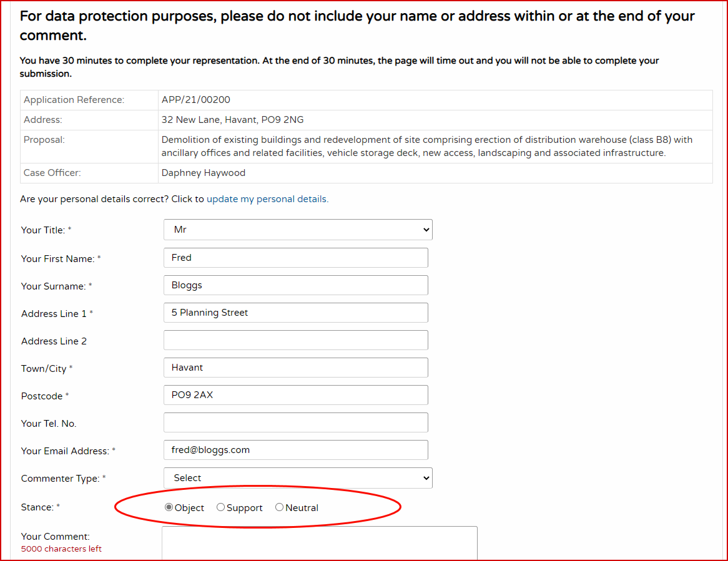Select the Object stance radio button
The width and height of the screenshot is (728, 561).
pos(169,507)
